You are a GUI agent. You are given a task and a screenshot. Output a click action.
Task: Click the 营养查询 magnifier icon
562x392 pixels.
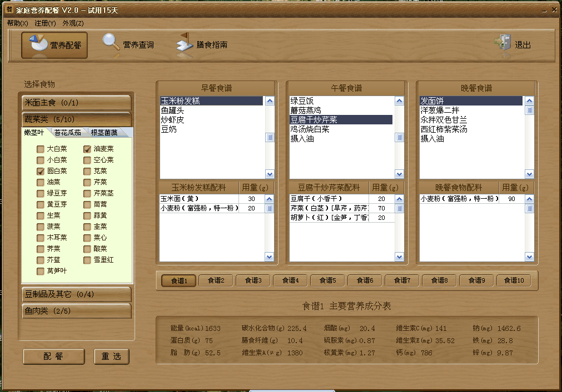click(111, 43)
